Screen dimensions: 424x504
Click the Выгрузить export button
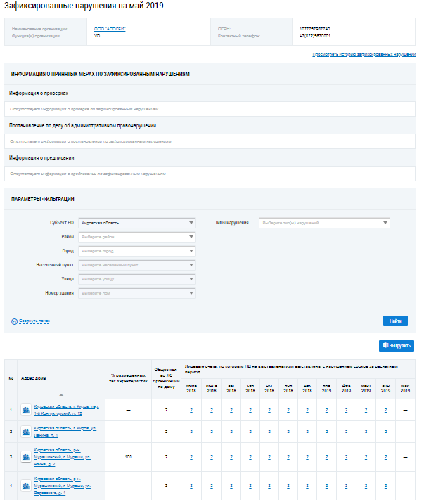coord(397,346)
